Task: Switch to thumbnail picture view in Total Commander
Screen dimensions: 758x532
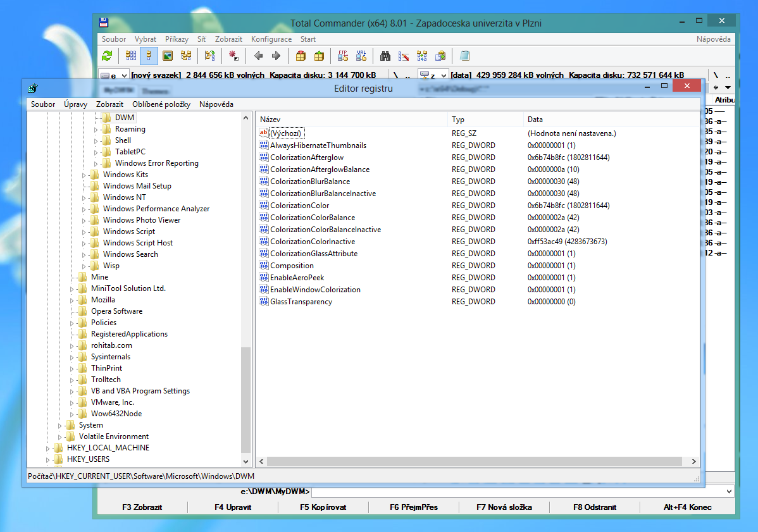Action: (x=168, y=56)
